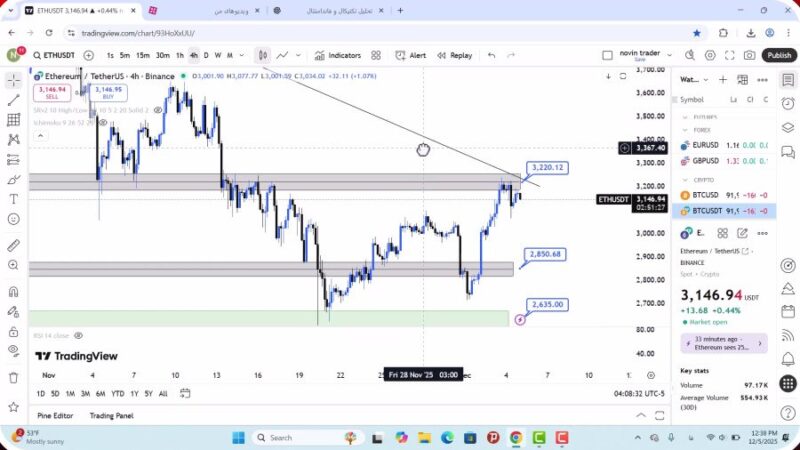This screenshot has height=450, width=800.
Task: Toggle visibility of the RSI indicator
Action: [x=79, y=336]
